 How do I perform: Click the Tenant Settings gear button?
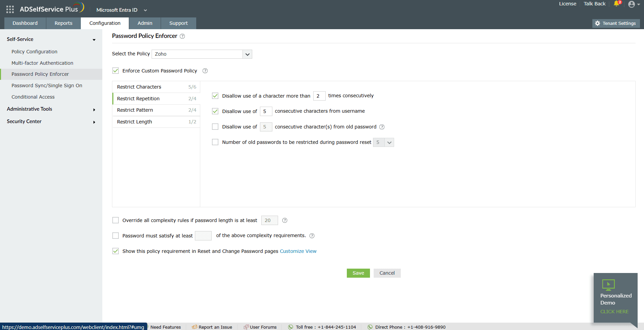pos(616,23)
